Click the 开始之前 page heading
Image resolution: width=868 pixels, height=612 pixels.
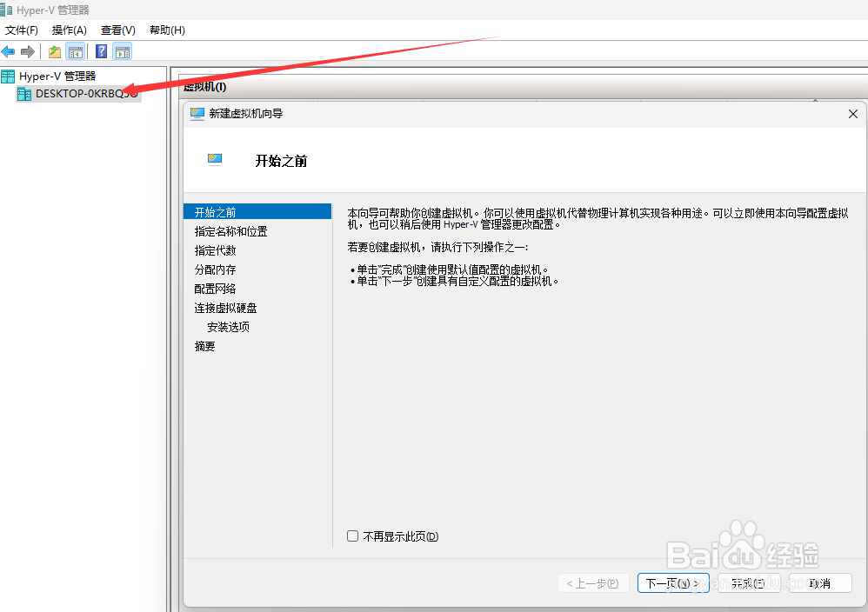(x=281, y=161)
